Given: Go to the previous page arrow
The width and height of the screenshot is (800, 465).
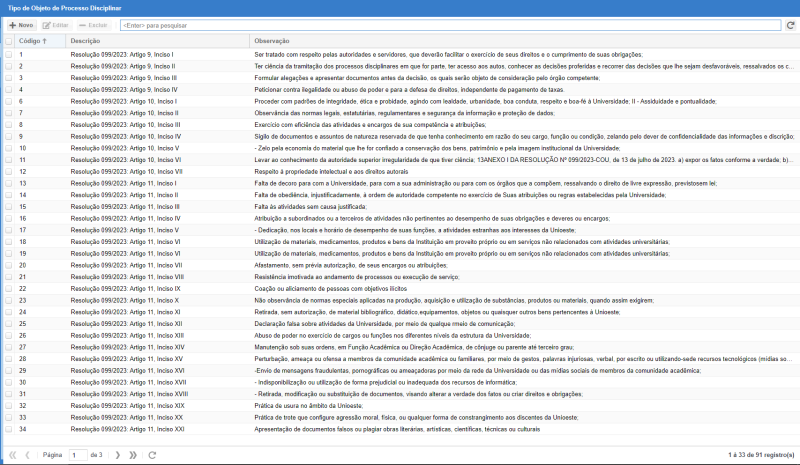Looking at the screenshot, I should tap(29, 455).
